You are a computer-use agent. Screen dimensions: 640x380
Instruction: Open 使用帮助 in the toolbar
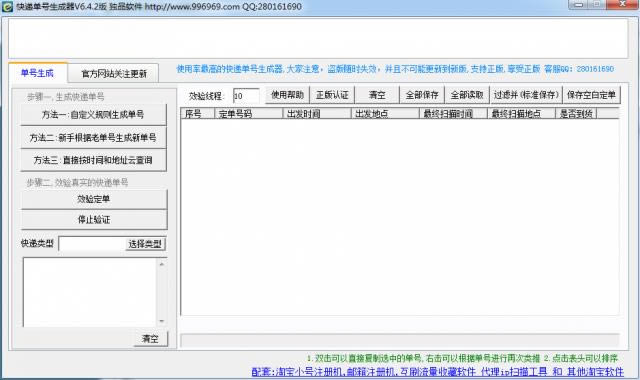click(x=287, y=95)
